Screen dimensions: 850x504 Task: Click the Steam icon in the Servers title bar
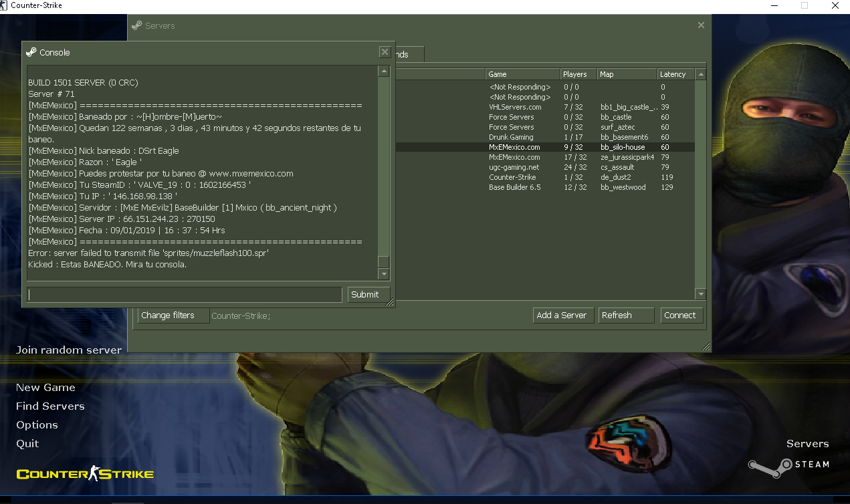pyautogui.click(x=137, y=25)
